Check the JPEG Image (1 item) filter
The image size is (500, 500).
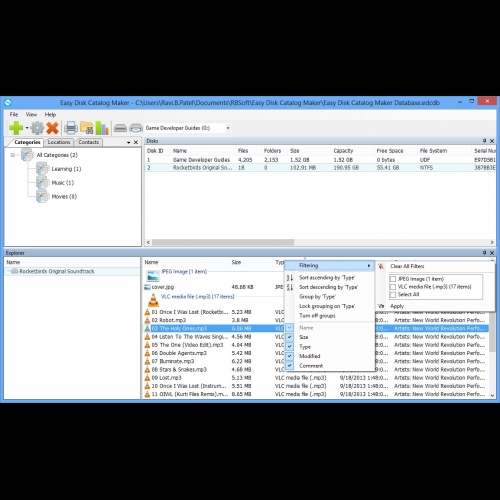pos(393,279)
